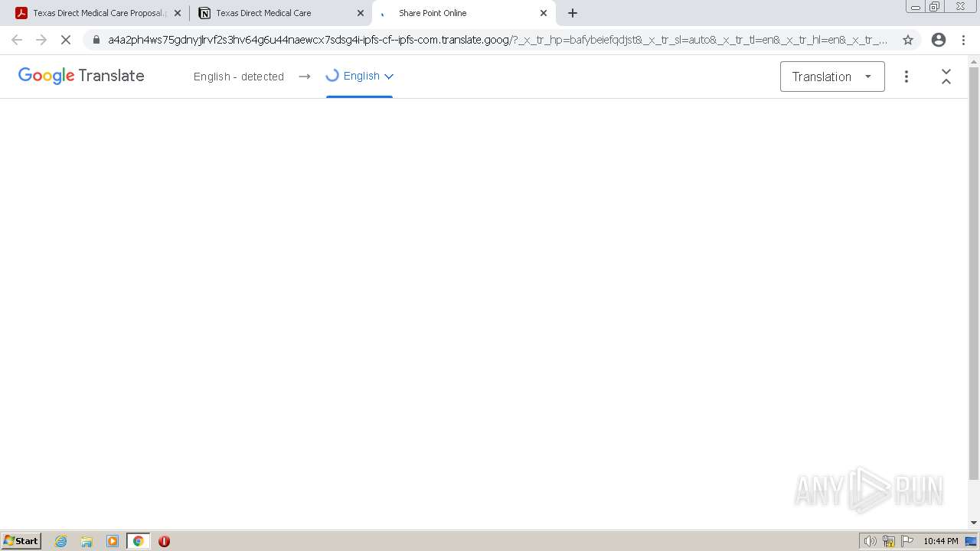Close the Notion Texas Direct Medical Care tab
980x551 pixels.
click(x=361, y=13)
